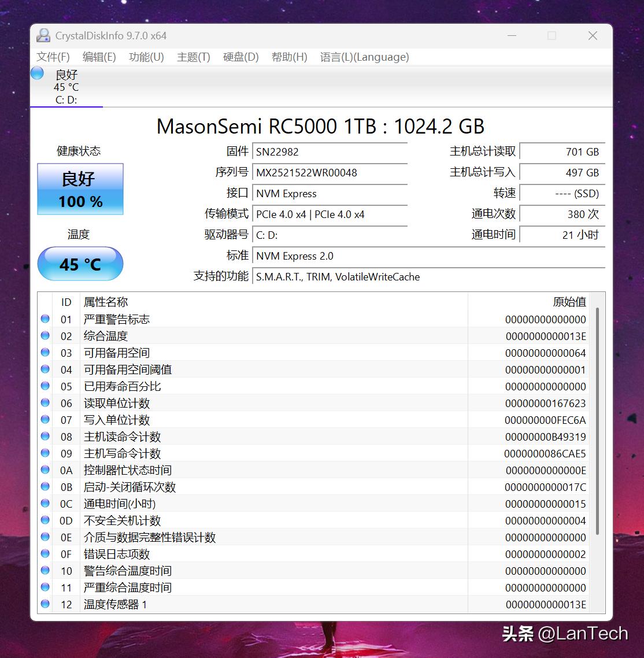Click the 属性名称 column header
Viewport: 644px width, 658px height.
273,302
